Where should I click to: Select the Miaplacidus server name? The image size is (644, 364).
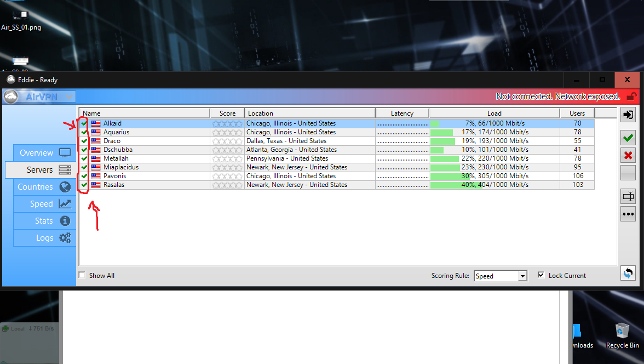point(120,167)
